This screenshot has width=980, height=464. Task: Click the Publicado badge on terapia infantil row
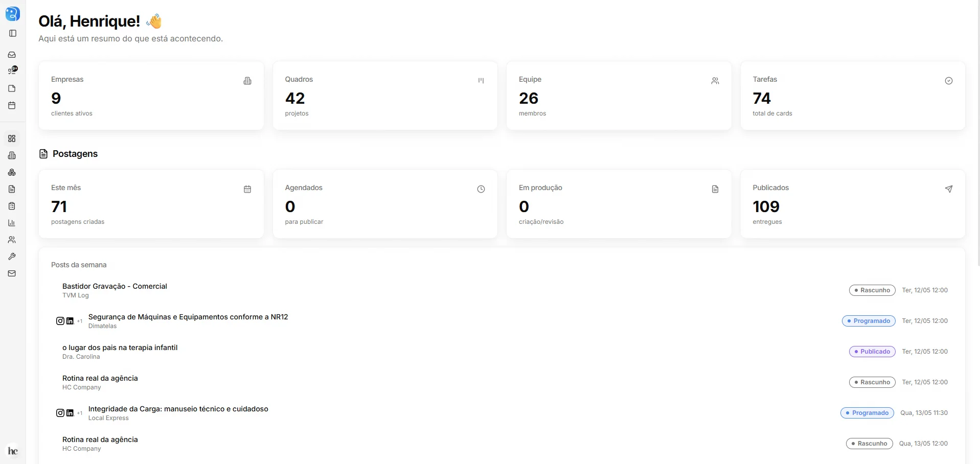pyautogui.click(x=872, y=352)
